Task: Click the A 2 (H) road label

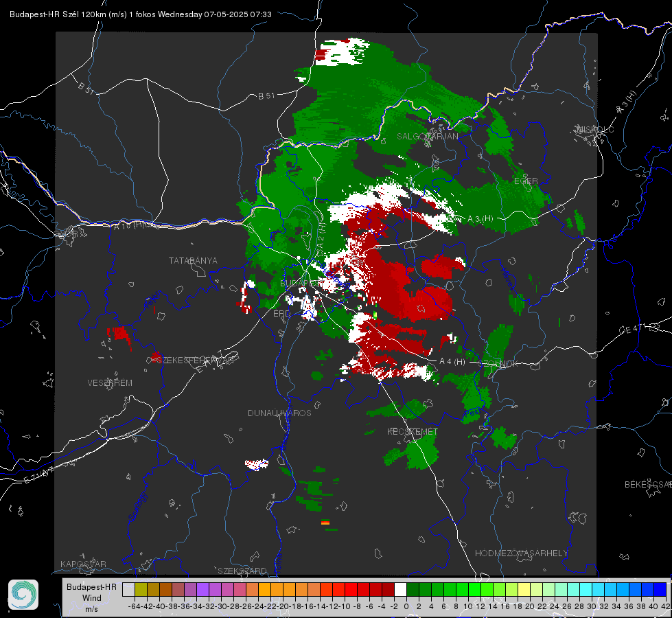Action: pos(321,236)
